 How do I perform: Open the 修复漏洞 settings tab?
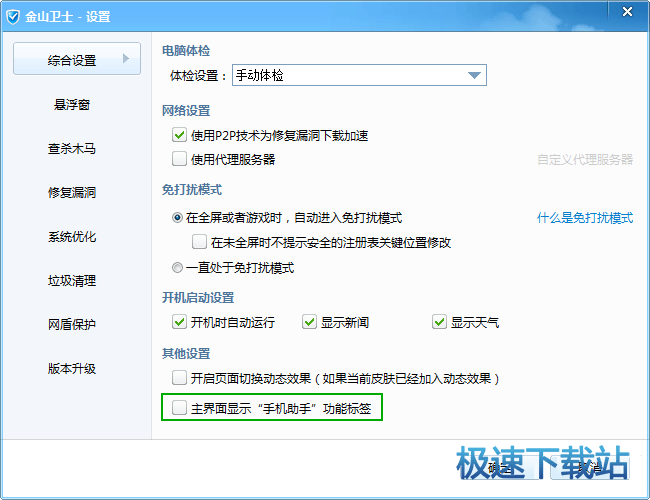click(x=72, y=192)
